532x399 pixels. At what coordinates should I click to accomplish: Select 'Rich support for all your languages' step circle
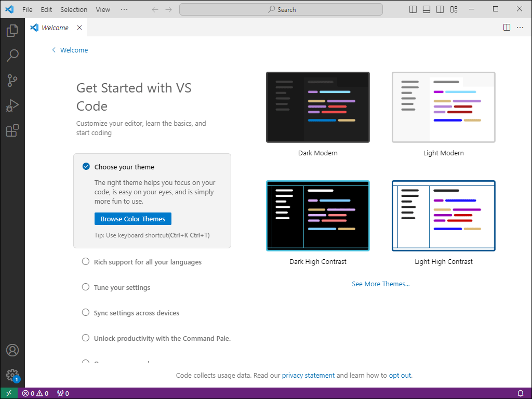[86, 262]
